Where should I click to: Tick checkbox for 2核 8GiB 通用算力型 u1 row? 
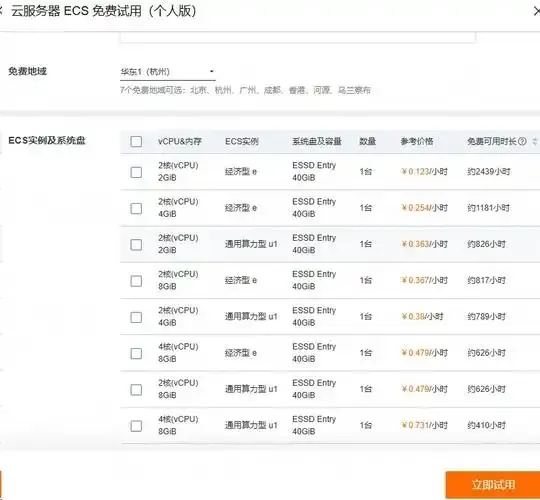(x=136, y=390)
